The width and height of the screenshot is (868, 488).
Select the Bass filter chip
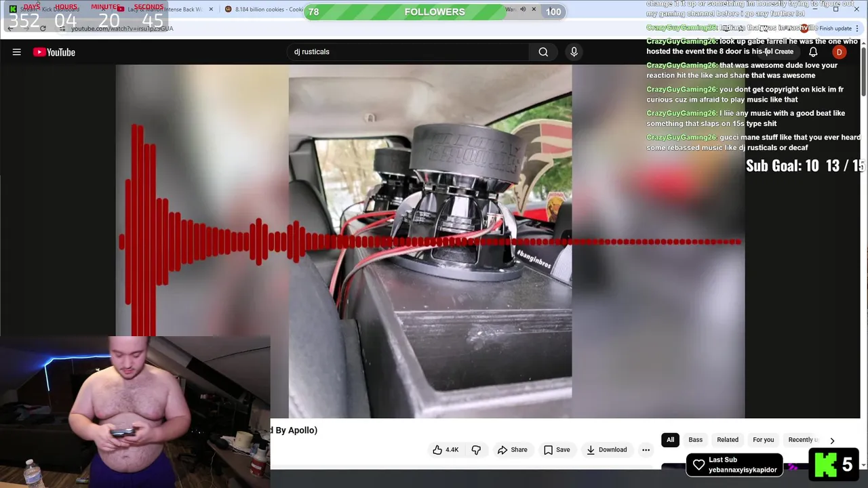coord(695,440)
